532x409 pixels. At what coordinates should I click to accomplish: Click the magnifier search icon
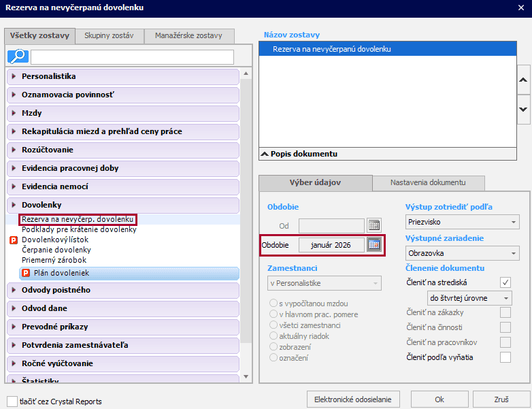[17, 57]
